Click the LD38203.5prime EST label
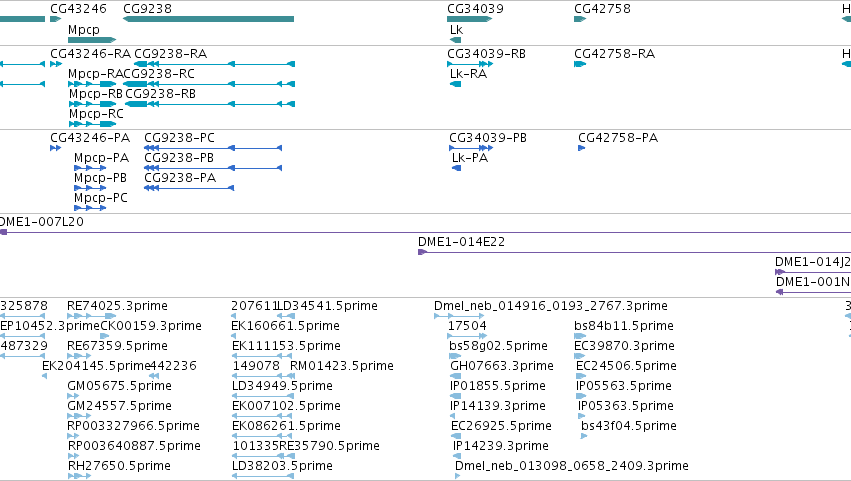 coord(282,466)
